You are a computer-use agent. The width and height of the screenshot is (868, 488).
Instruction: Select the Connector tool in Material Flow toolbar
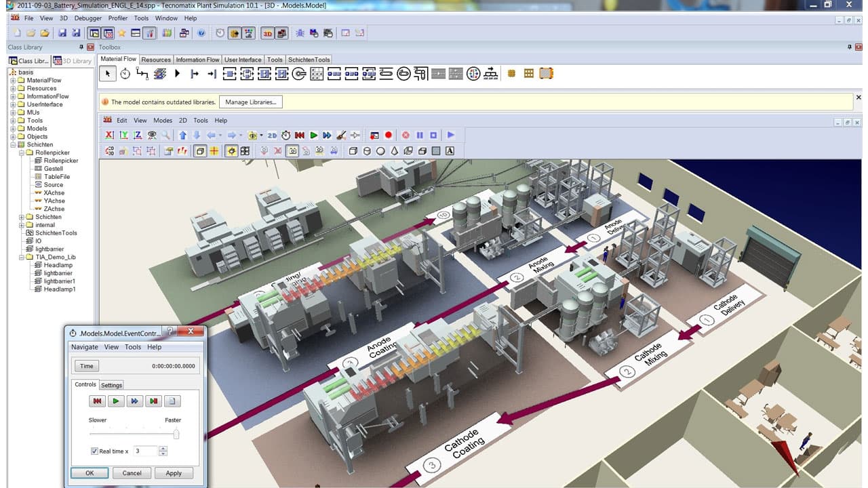[142, 73]
